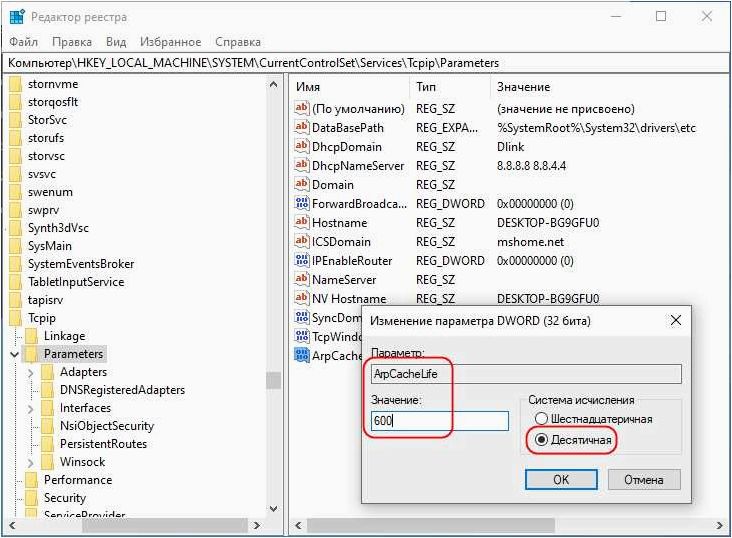This screenshot has height=538, width=732.
Task: Click the binary icon of TcpWindow value
Action: pos(302,337)
